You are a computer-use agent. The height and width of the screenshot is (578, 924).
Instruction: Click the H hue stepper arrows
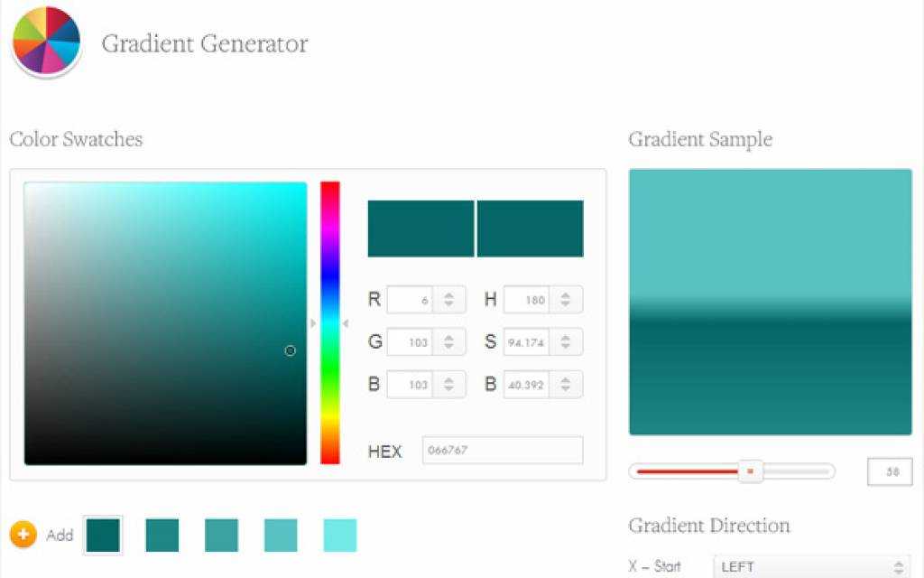(566, 300)
